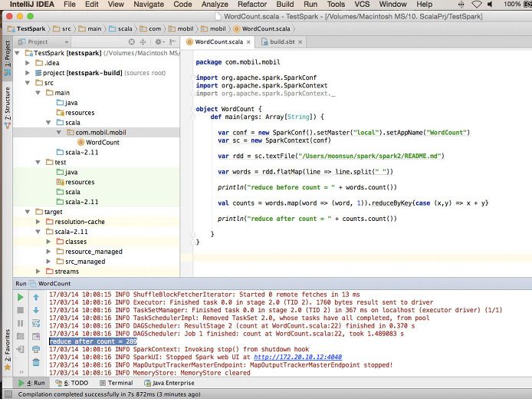Expand the streams folder
Screen dimensions: 532x399
[38, 272]
